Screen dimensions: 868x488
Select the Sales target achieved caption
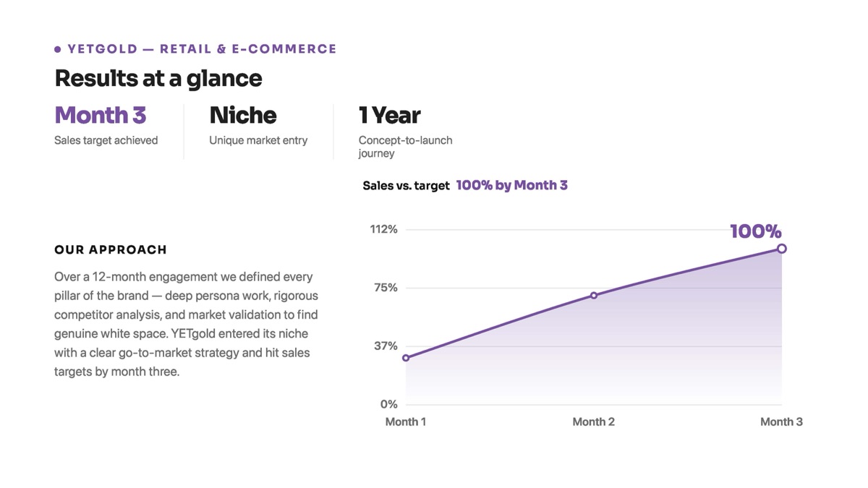[106, 140]
